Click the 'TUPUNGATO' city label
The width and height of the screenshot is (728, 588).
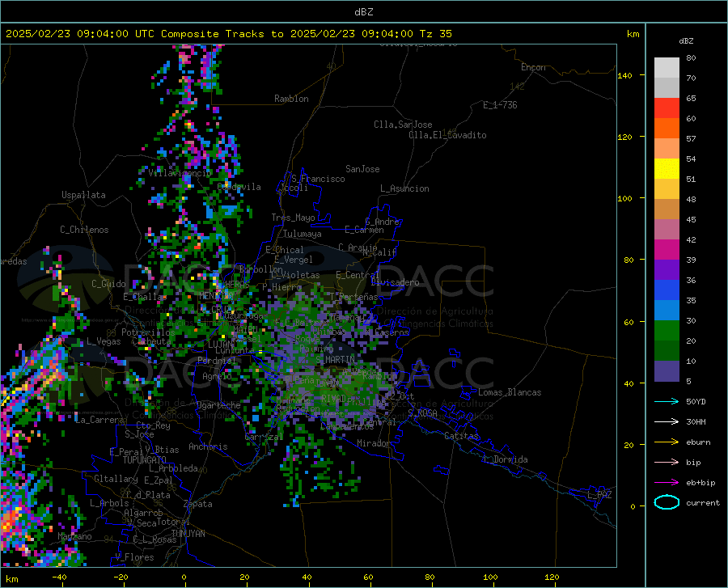point(145,460)
